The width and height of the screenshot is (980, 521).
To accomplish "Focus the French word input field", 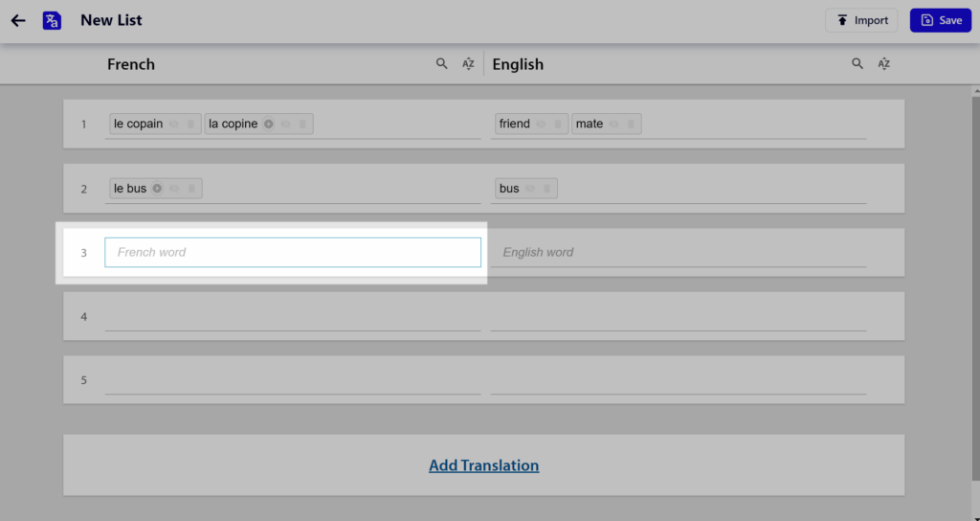I will click(x=293, y=252).
